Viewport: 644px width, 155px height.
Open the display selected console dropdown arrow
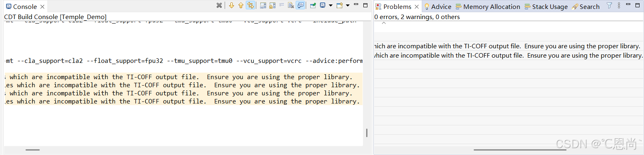click(331, 5)
